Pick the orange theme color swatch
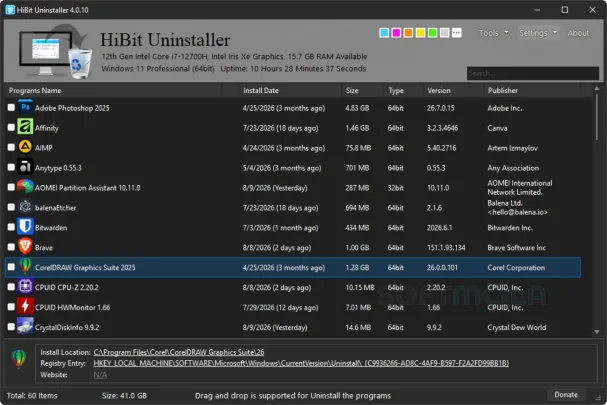The height and width of the screenshot is (405, 607). [x=408, y=33]
